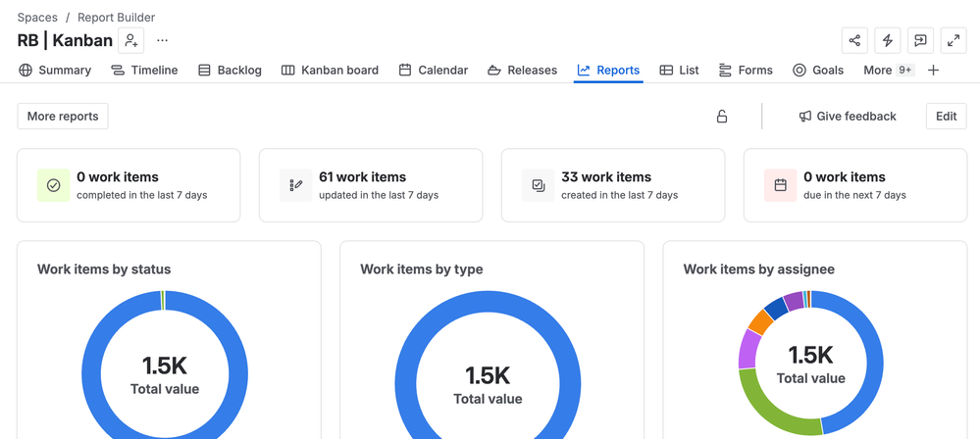This screenshot has width=980, height=439.
Task: Add a new tab with the plus icon
Action: 933,70
